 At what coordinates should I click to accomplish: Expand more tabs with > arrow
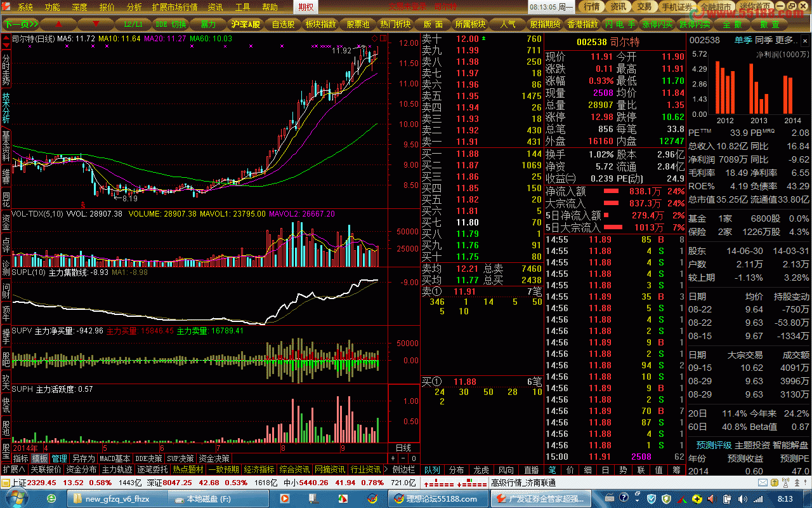pos(386,469)
